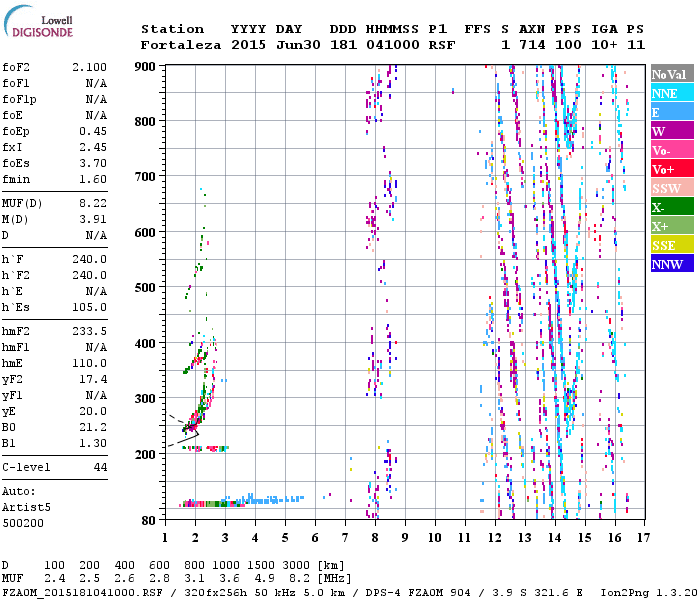The image size is (700, 600).
Task: Pick the yellow SSE legend entry
Action: point(670,246)
